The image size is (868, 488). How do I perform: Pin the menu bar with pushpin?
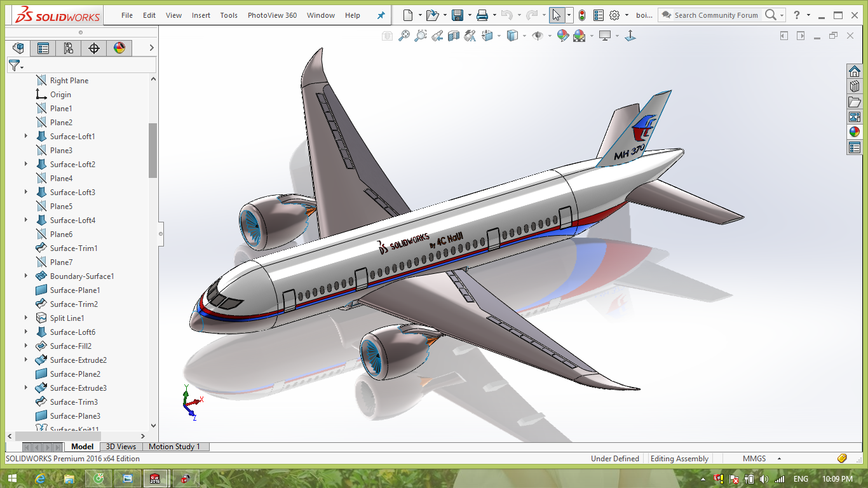coord(381,15)
